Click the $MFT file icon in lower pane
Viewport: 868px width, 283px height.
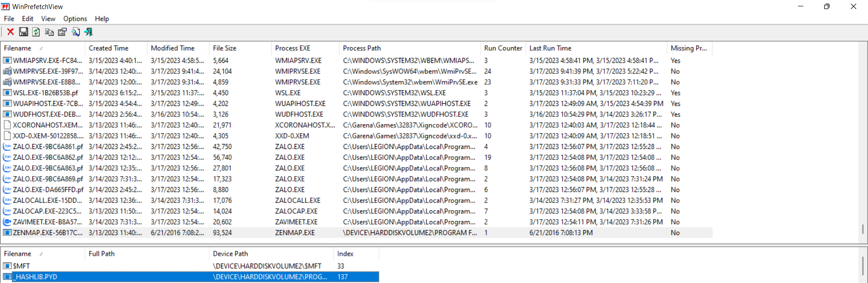[7, 266]
